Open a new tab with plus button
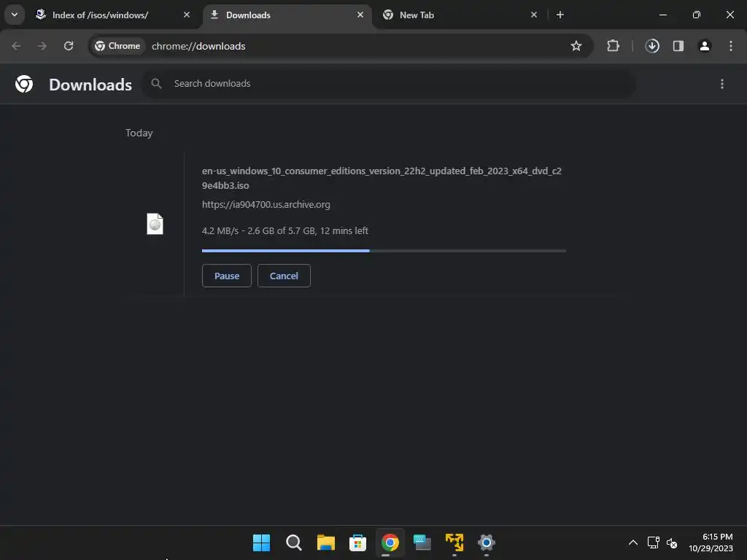This screenshot has width=747, height=560. pyautogui.click(x=560, y=15)
